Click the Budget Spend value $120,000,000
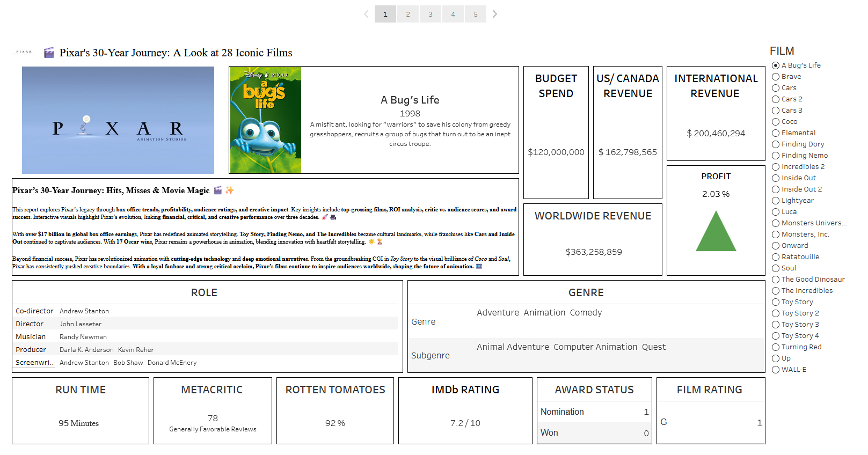The image size is (868, 455). click(556, 152)
